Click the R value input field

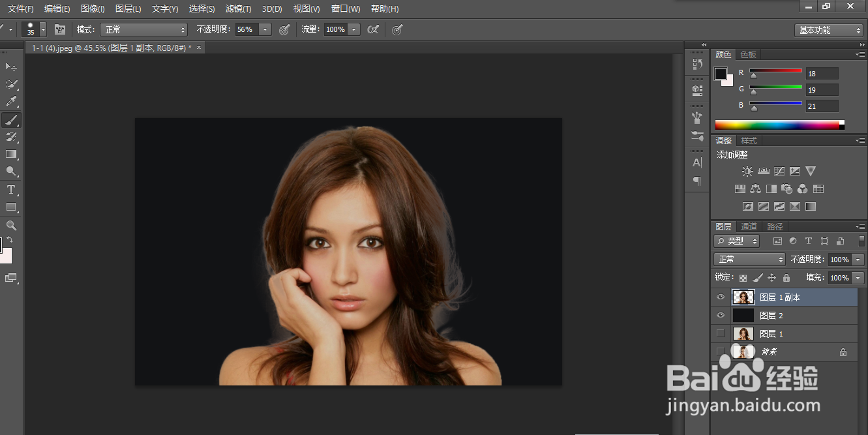tap(822, 74)
